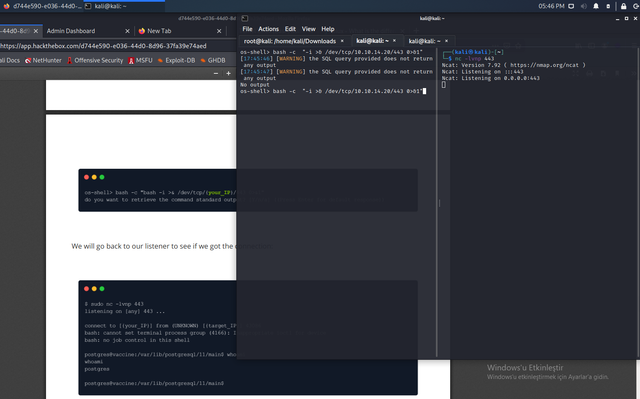Click the 'Ncat: Listening on 0.0.0.0:443' line
The width and height of the screenshot is (640, 399).
(491, 78)
